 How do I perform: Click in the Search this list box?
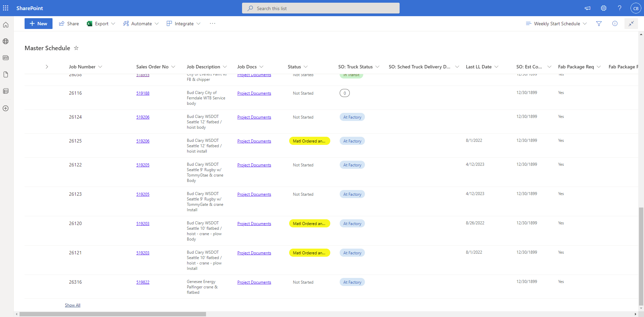[x=321, y=8]
